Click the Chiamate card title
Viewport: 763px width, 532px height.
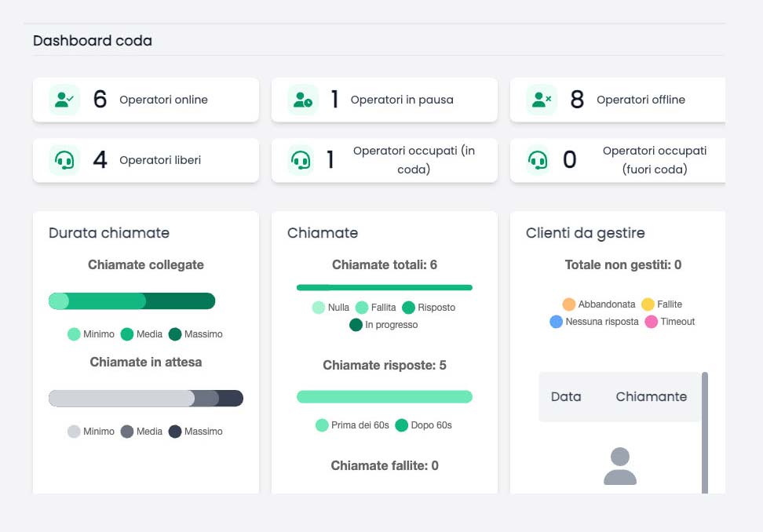pos(323,233)
